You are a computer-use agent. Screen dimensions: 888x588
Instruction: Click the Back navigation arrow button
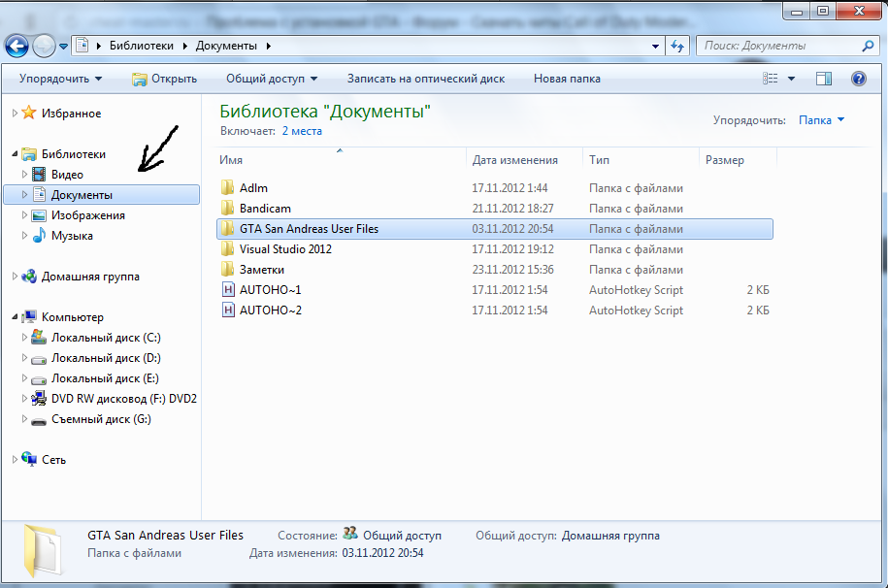coord(17,46)
